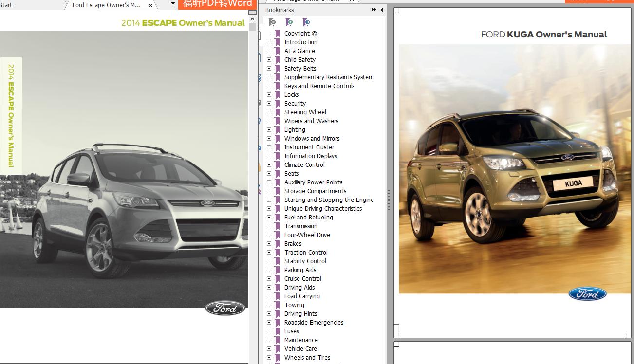Image resolution: width=634 pixels, height=364 pixels.
Task: Open Unique Driving Characteristics bookmark
Action: click(323, 209)
